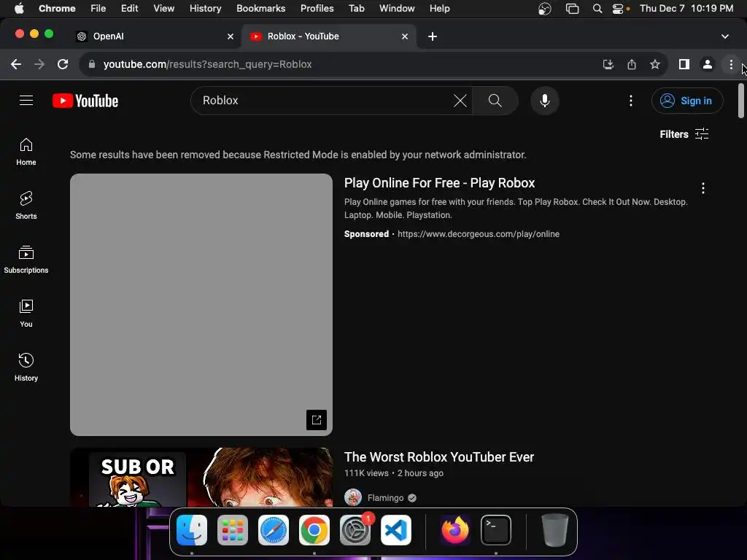Open Visual Studio Code from dock
This screenshot has height=560, width=747.
click(396, 530)
